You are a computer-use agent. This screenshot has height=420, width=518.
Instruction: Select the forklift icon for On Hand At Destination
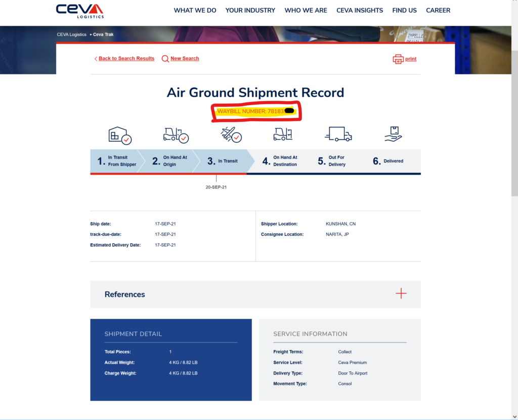click(283, 134)
